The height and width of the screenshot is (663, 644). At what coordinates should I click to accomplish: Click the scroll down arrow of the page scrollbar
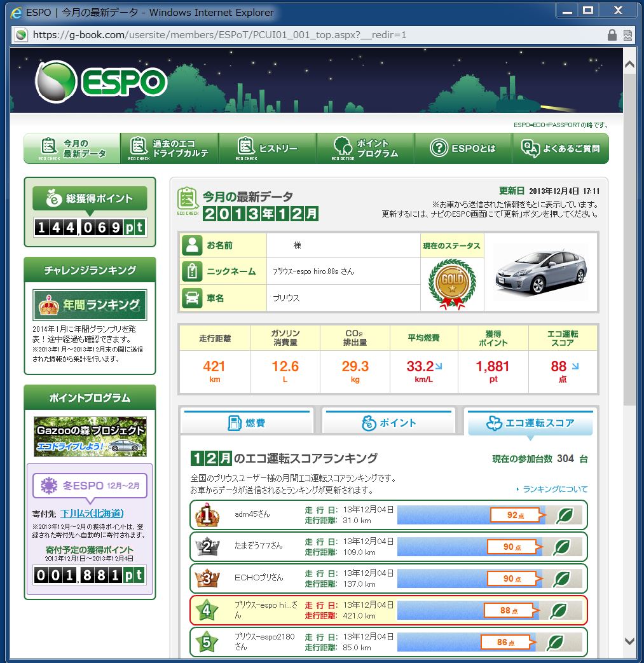(629, 641)
